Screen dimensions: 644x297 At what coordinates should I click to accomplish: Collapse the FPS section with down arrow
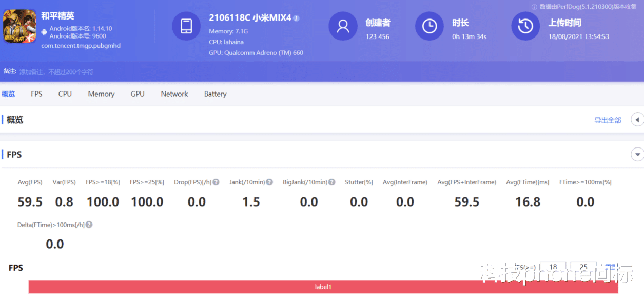coord(637,154)
